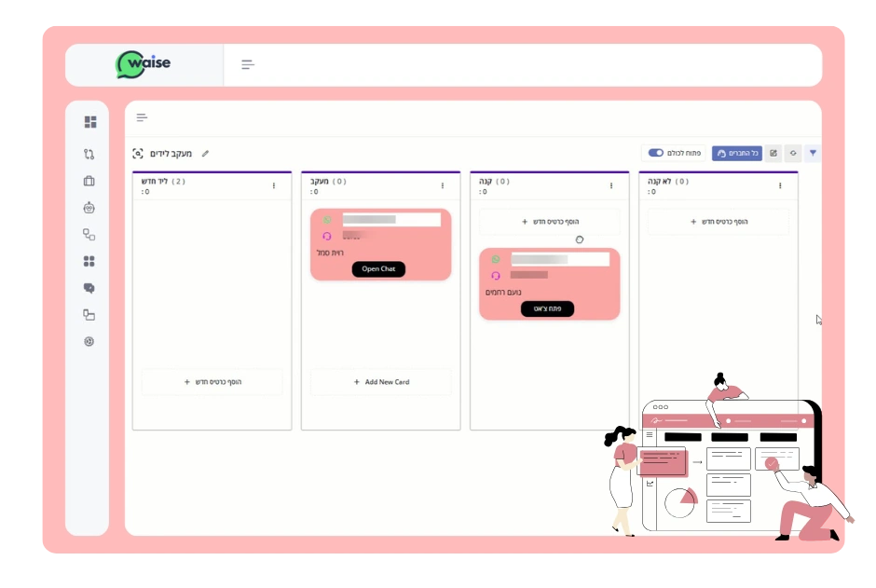Screen dimensions: 876x588
Task: Select the chat bubbles icon in sidebar
Action: pyautogui.click(x=89, y=288)
